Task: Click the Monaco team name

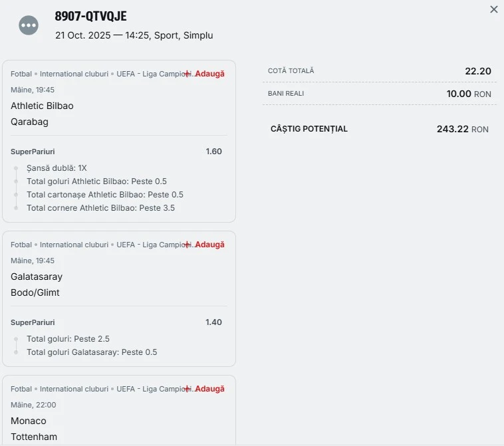Action: tap(29, 421)
